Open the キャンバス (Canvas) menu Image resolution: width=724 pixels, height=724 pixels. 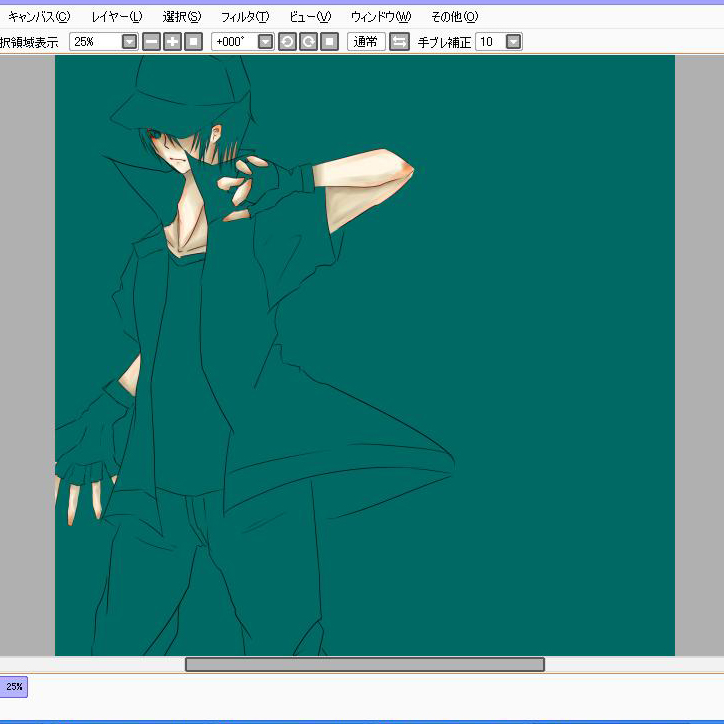click(x=39, y=17)
